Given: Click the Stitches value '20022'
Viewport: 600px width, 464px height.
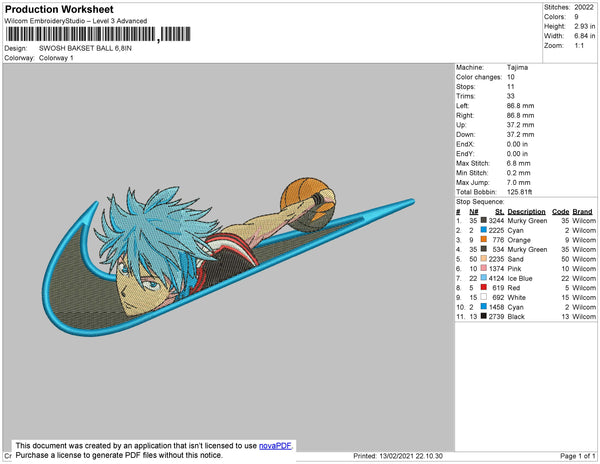Looking at the screenshot, I should click(584, 7).
